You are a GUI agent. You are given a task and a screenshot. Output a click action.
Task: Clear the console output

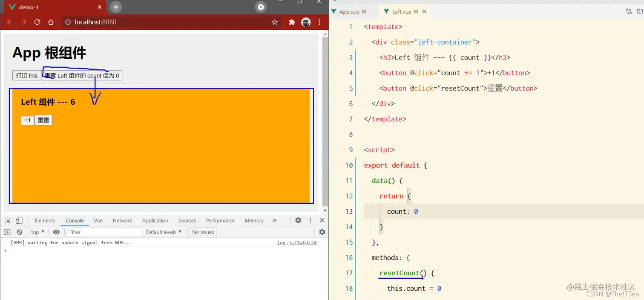click(20, 232)
